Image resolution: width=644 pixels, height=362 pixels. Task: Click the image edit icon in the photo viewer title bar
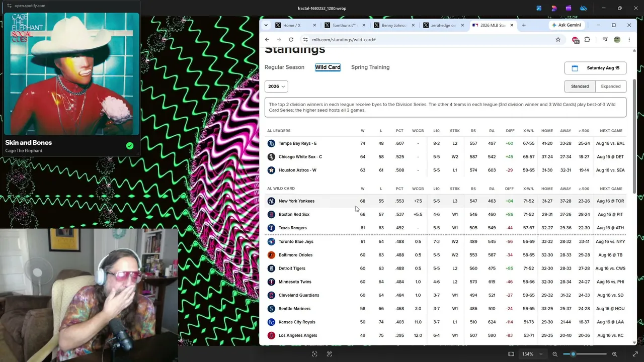539,8
